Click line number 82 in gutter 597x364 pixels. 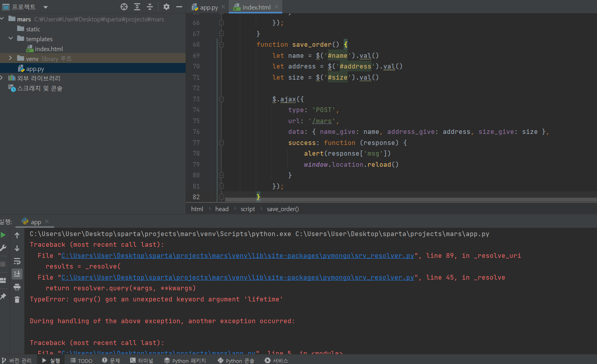[196, 197]
